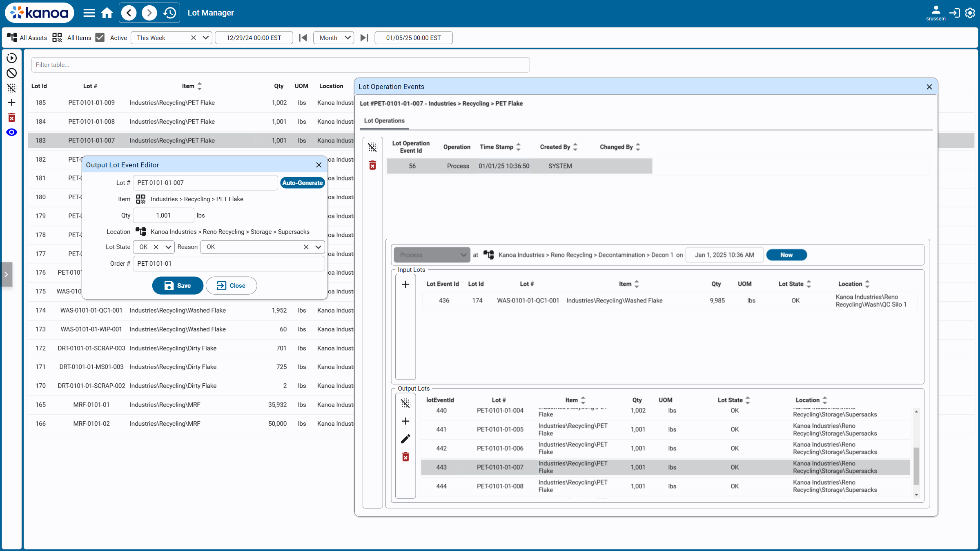Save the output lot event
This screenshot has height=551, width=980.
[178, 286]
